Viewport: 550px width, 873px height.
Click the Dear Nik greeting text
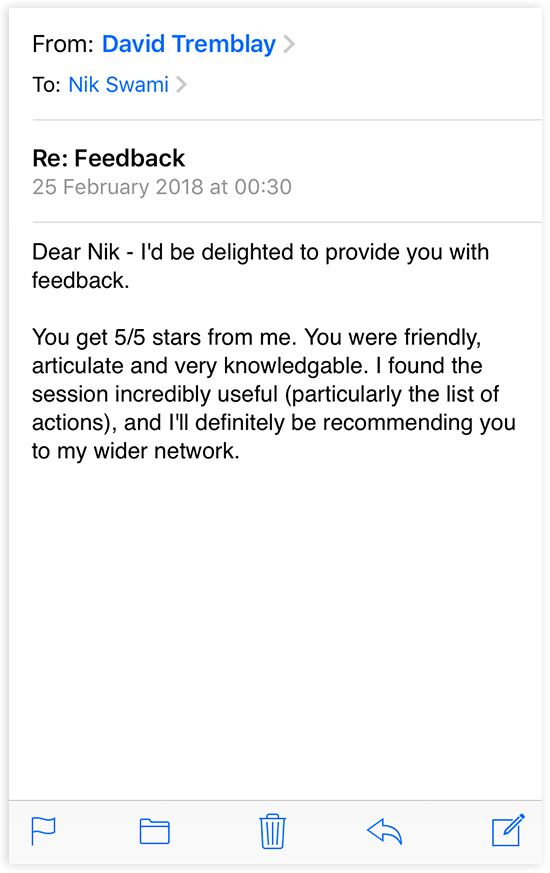coord(76,252)
